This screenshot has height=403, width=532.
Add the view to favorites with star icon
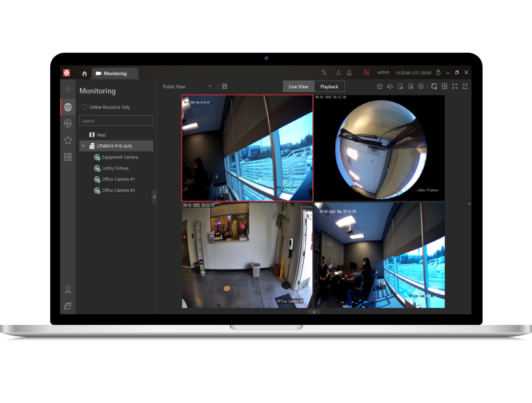(x=379, y=87)
